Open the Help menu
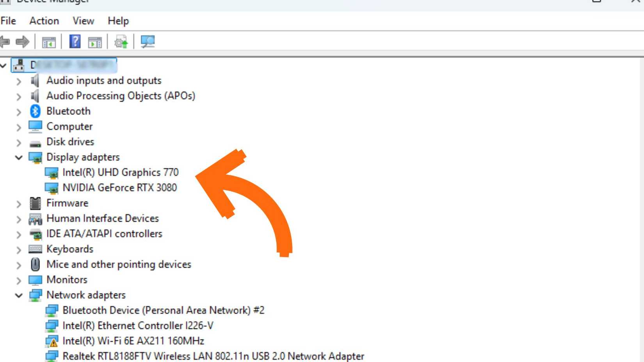Image resolution: width=644 pixels, height=362 pixels. 118,21
